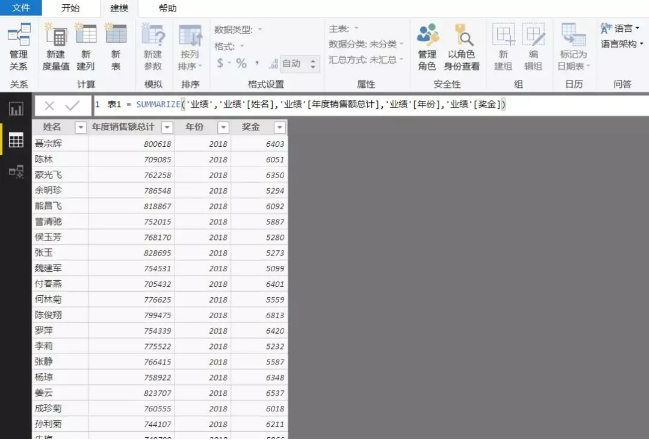The image size is (649, 440).
Task: Commit the formula with the checkmark icon
Action: [x=72, y=106]
